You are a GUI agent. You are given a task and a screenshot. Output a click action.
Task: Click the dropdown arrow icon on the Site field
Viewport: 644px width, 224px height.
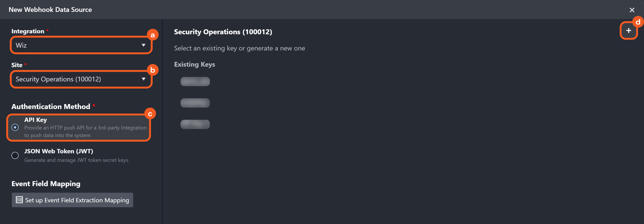click(x=143, y=79)
